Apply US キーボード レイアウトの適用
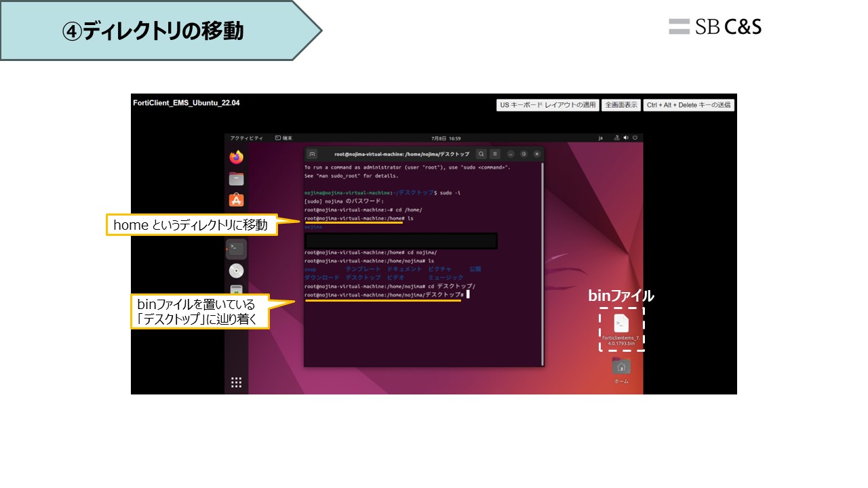The width and height of the screenshot is (868, 488). pyautogui.click(x=547, y=105)
